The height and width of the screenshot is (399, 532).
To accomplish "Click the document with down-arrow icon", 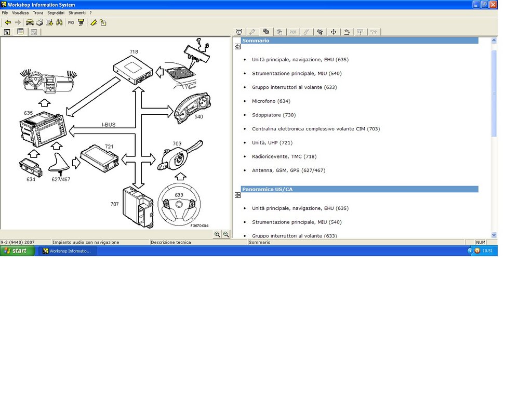I will pyautogui.click(x=49, y=22).
